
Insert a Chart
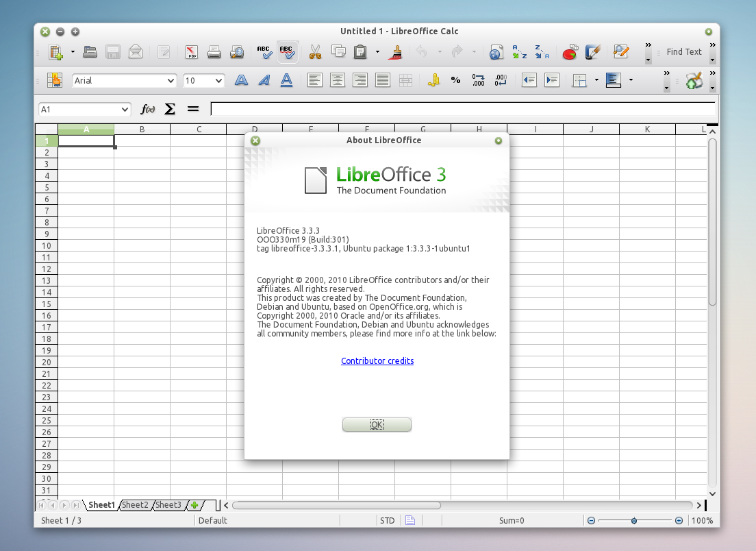(570, 52)
